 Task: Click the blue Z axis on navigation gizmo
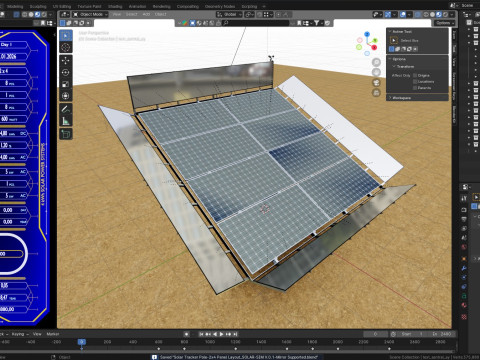[x=367, y=34]
